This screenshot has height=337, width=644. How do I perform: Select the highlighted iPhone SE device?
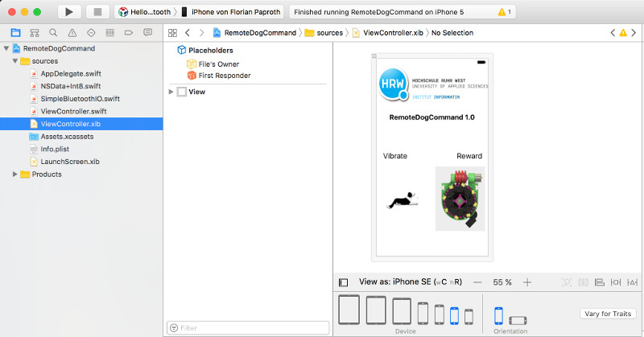point(454,316)
